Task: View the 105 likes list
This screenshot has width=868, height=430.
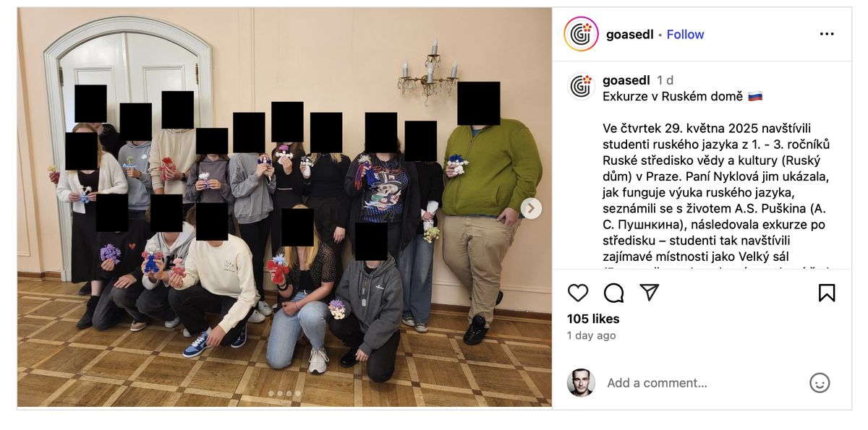Action: pyautogui.click(x=593, y=319)
